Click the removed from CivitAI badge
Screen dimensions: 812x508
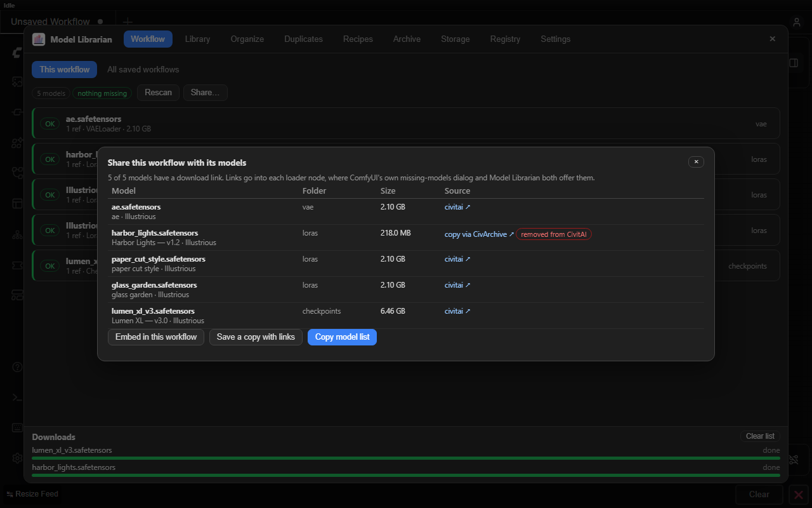554,234
